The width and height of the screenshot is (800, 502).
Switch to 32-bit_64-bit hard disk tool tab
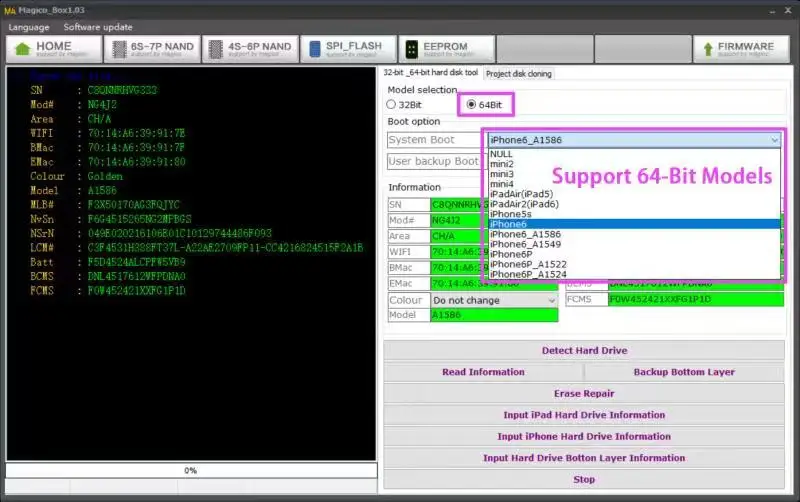pos(431,73)
